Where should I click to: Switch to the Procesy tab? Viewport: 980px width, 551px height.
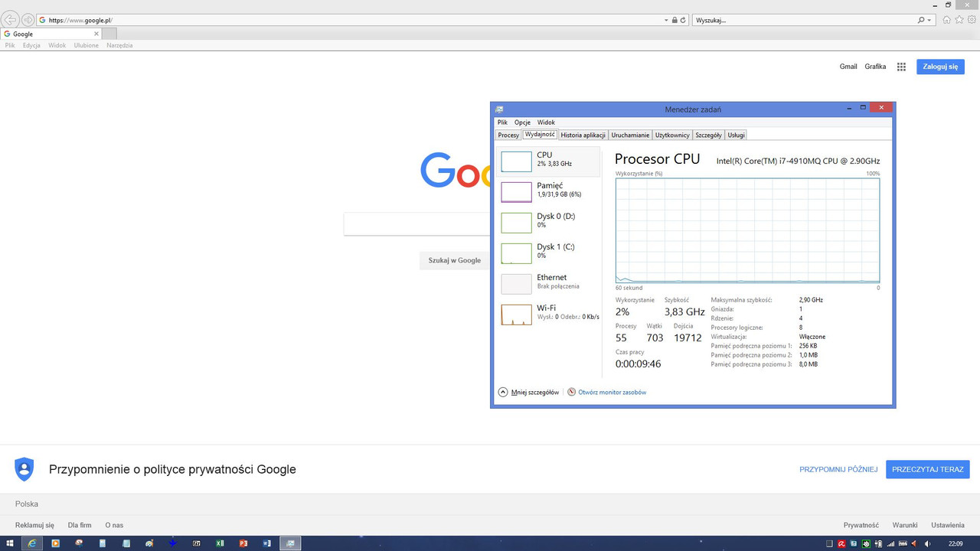[x=508, y=135]
